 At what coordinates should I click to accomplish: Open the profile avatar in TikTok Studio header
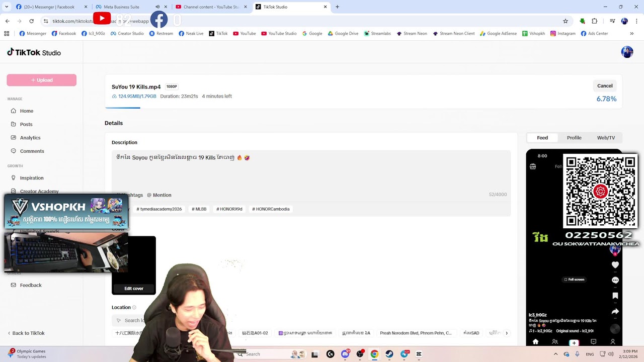627,52
